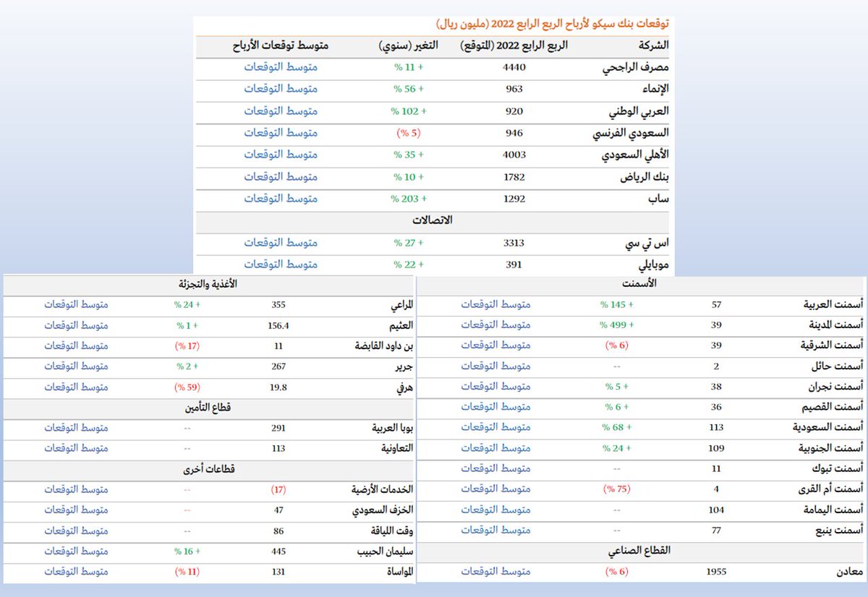The height and width of the screenshot is (597, 868).
Task: Click متوسط التوقعات in the معادن row
Action: 496,571
